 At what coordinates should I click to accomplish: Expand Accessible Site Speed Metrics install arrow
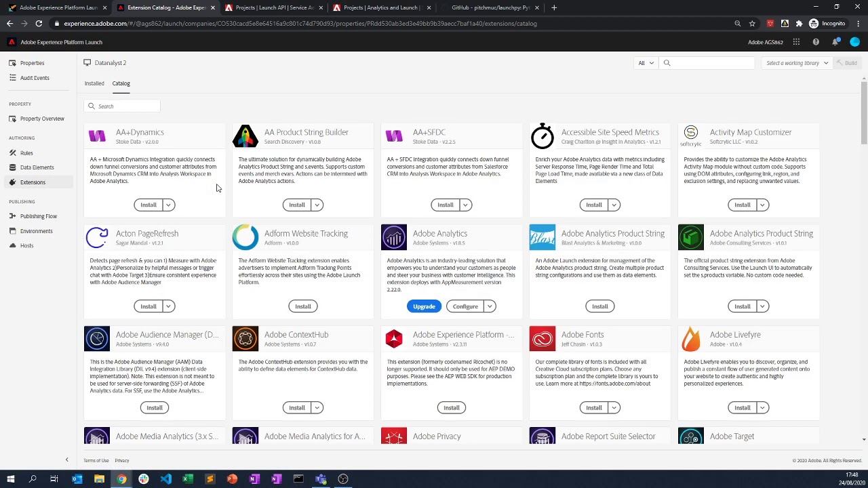point(614,205)
